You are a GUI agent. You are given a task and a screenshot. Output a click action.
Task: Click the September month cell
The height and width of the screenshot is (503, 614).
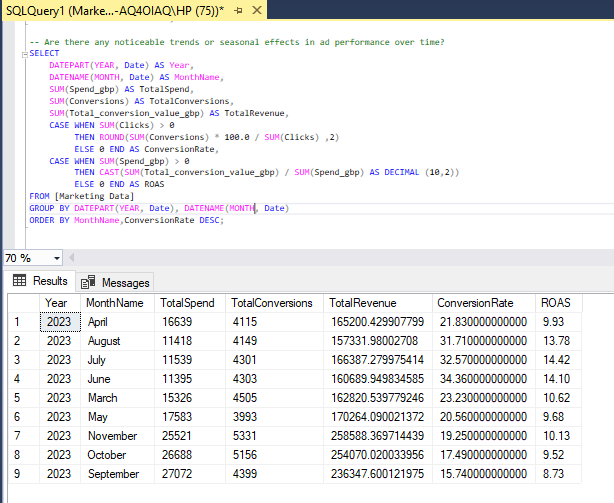(117, 474)
